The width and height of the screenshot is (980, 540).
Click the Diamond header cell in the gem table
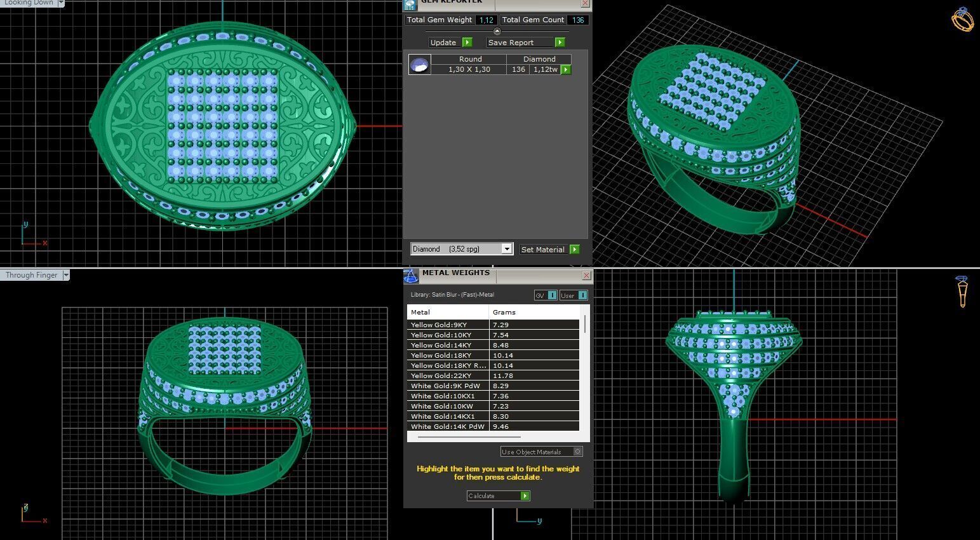pyautogui.click(x=539, y=59)
